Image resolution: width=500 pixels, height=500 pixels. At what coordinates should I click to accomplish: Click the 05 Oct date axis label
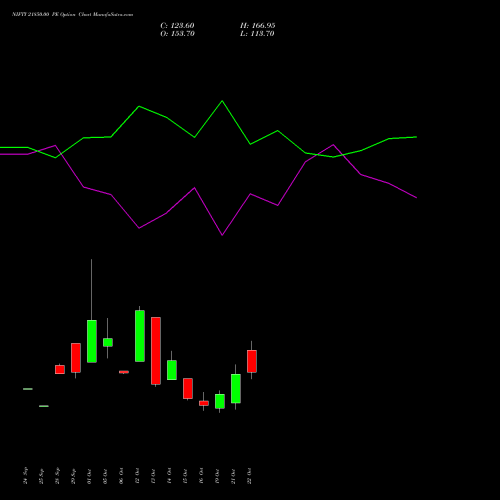point(106,476)
